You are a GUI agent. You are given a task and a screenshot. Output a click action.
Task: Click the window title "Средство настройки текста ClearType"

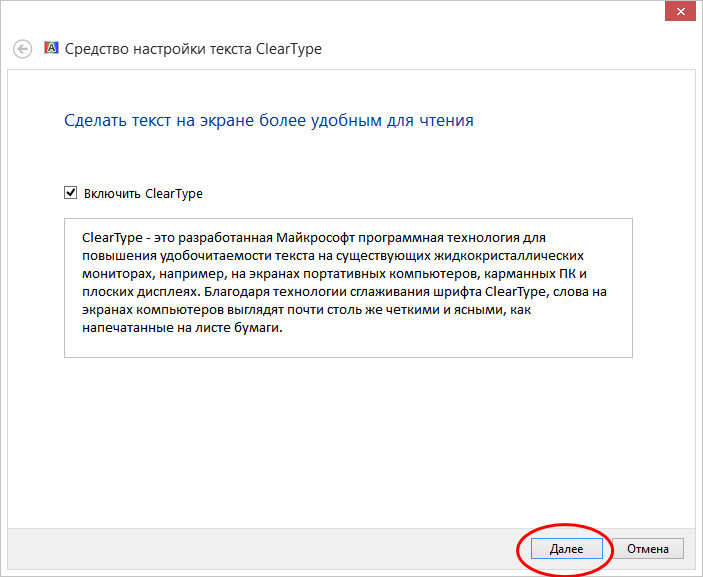tap(193, 49)
